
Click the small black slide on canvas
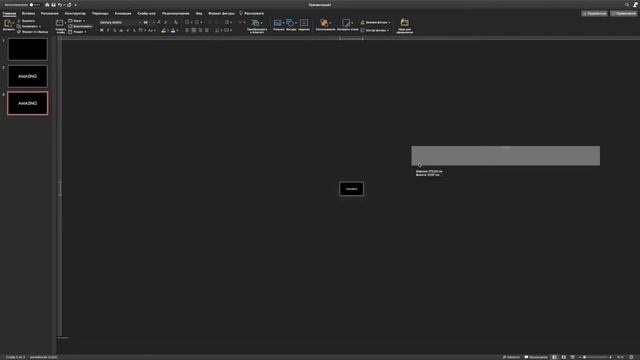click(x=351, y=189)
